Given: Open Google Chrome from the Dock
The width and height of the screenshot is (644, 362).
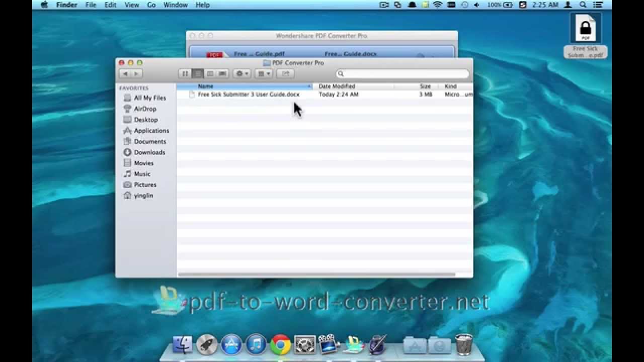Looking at the screenshot, I should 280,344.
